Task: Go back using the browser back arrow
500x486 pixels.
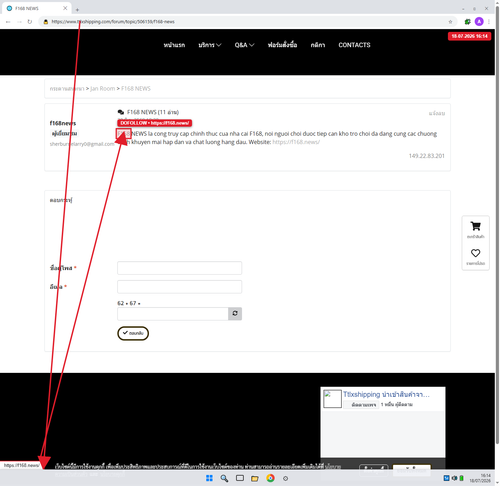Action: click(x=8, y=22)
